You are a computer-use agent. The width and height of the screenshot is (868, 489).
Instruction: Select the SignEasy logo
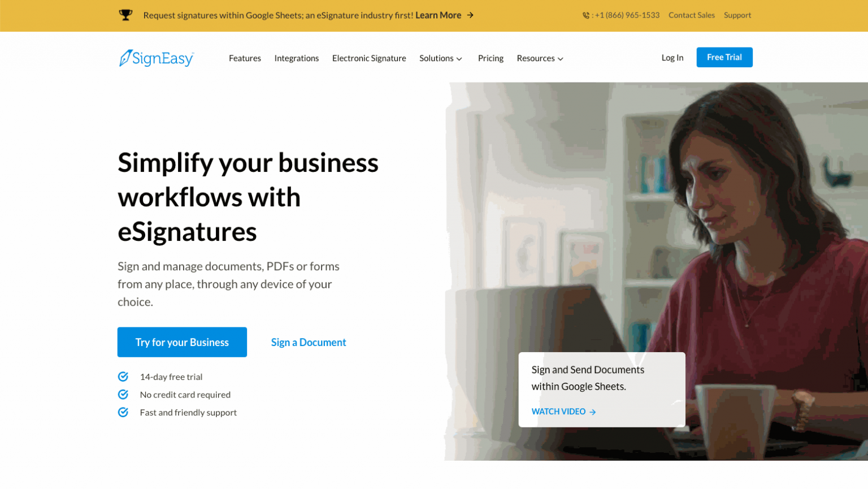156,58
